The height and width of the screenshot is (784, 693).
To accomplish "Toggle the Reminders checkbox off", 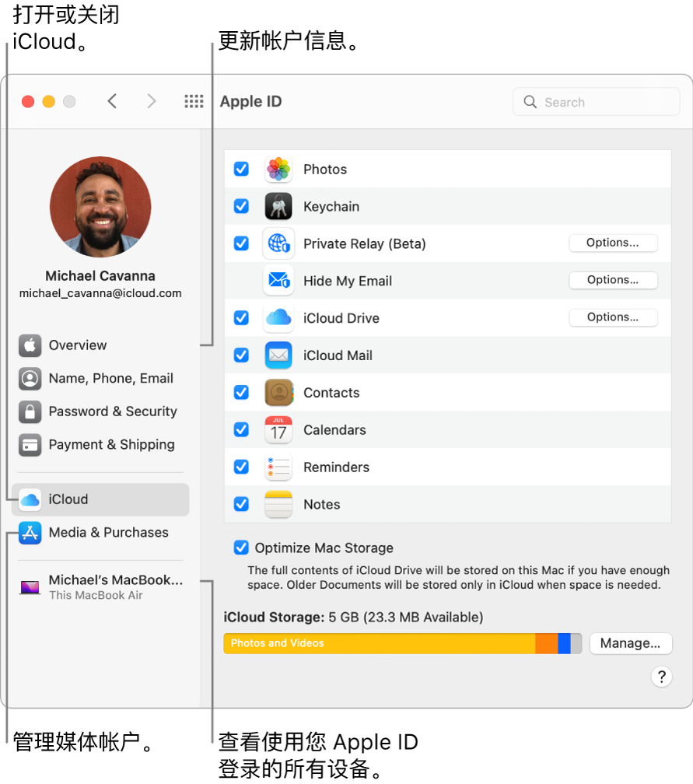I will (x=241, y=467).
